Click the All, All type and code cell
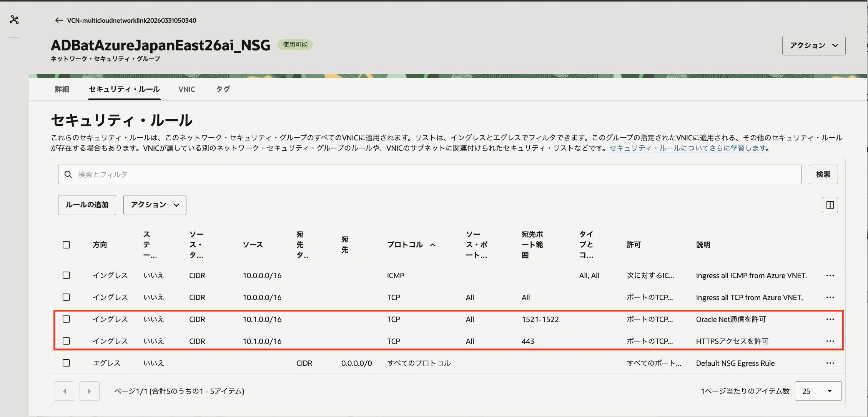Image resolution: width=868 pixels, height=417 pixels. click(x=589, y=275)
